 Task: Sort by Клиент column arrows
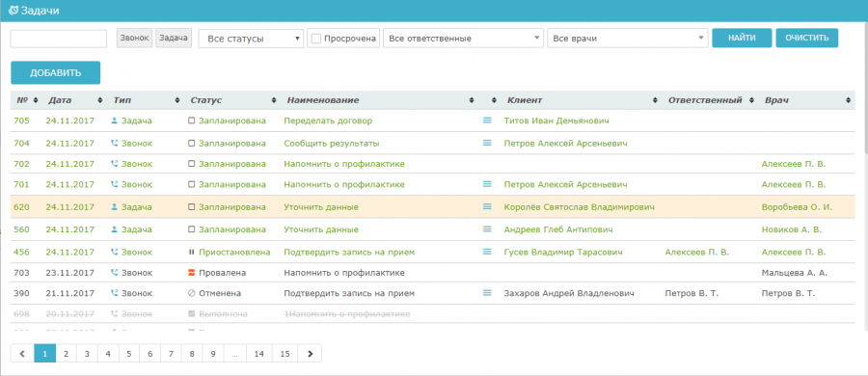pyautogui.click(x=656, y=100)
